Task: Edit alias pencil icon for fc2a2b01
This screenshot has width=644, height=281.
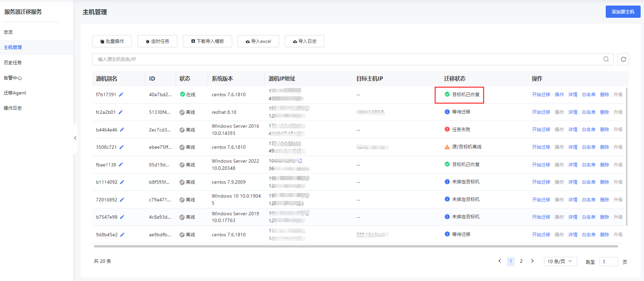Action: pyautogui.click(x=121, y=112)
